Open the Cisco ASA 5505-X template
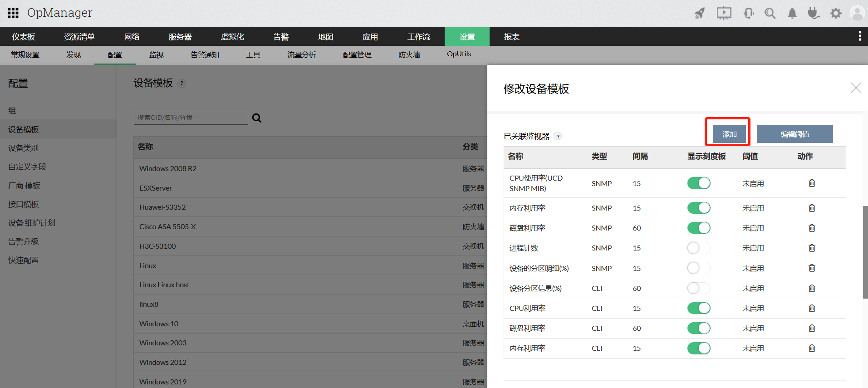Viewport: 868px width, 388px height. pyautogui.click(x=167, y=226)
